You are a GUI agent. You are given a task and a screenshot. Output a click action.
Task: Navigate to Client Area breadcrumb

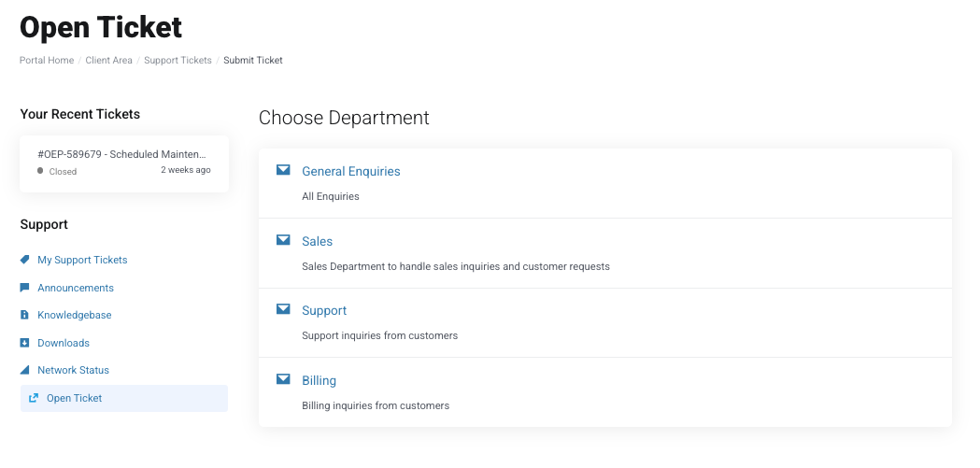pos(108,60)
